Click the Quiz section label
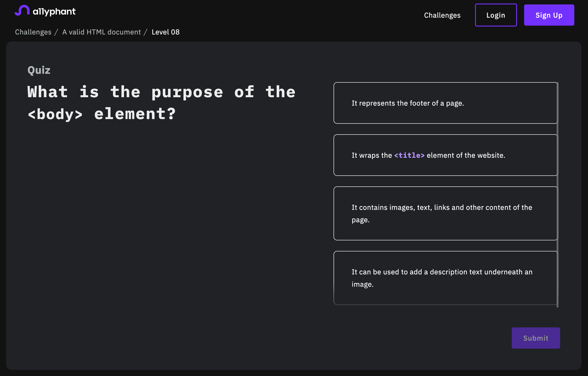The height and width of the screenshot is (376, 588). click(x=38, y=70)
